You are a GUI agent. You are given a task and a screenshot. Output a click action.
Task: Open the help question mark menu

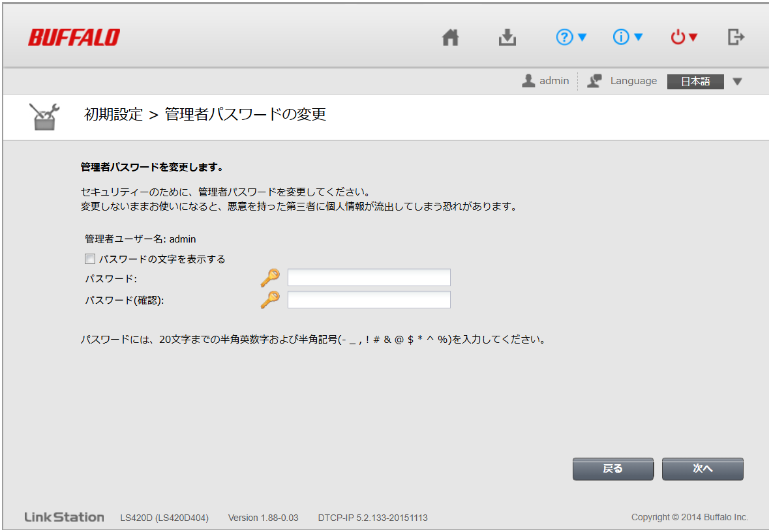pyautogui.click(x=571, y=37)
